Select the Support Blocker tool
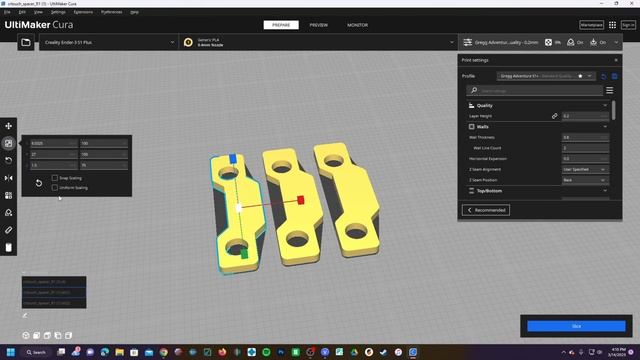640x360 pixels. [8, 213]
